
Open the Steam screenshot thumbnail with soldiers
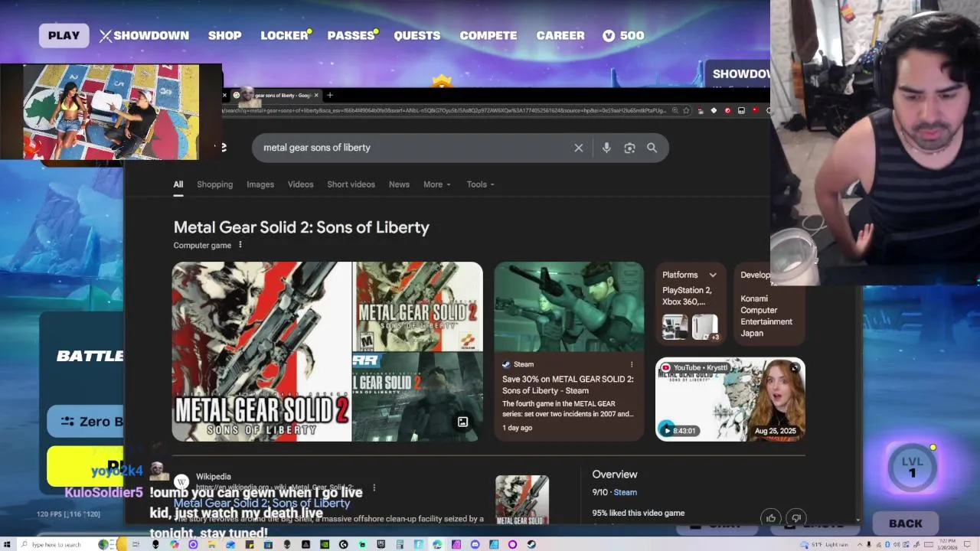point(569,307)
